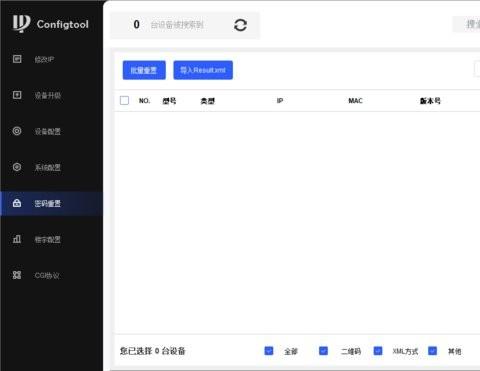Click the 您已选择 0 台设备 status text
The height and width of the screenshot is (371, 480).
(x=153, y=351)
